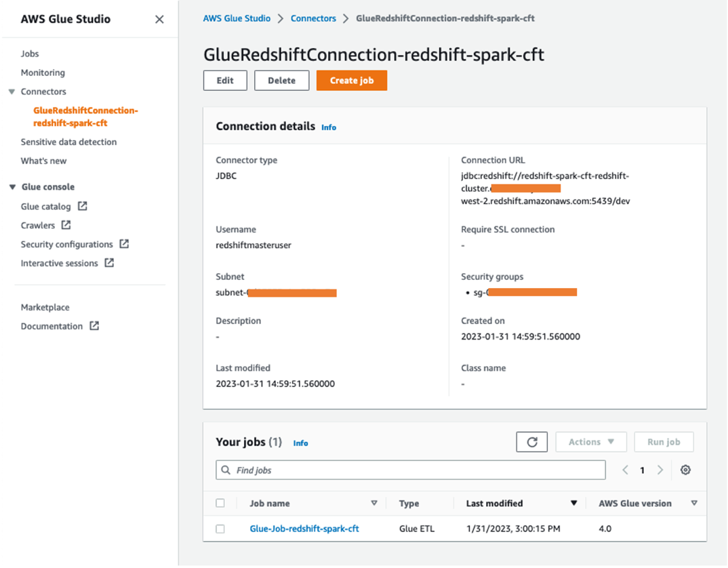Screen dimensions: 728x568
Task: Collapse the Connectors tree section
Action: [x=12, y=92]
